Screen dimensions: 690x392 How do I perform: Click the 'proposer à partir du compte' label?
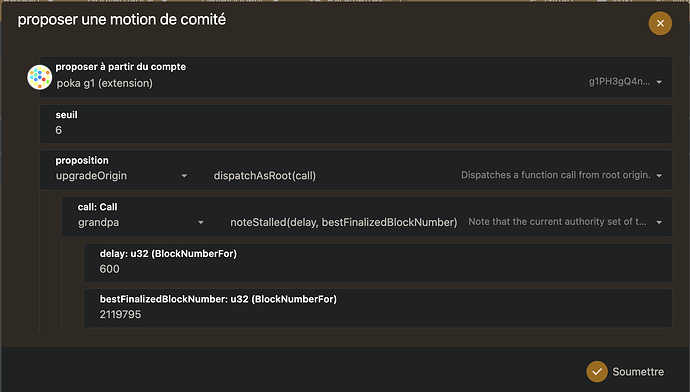tap(121, 67)
